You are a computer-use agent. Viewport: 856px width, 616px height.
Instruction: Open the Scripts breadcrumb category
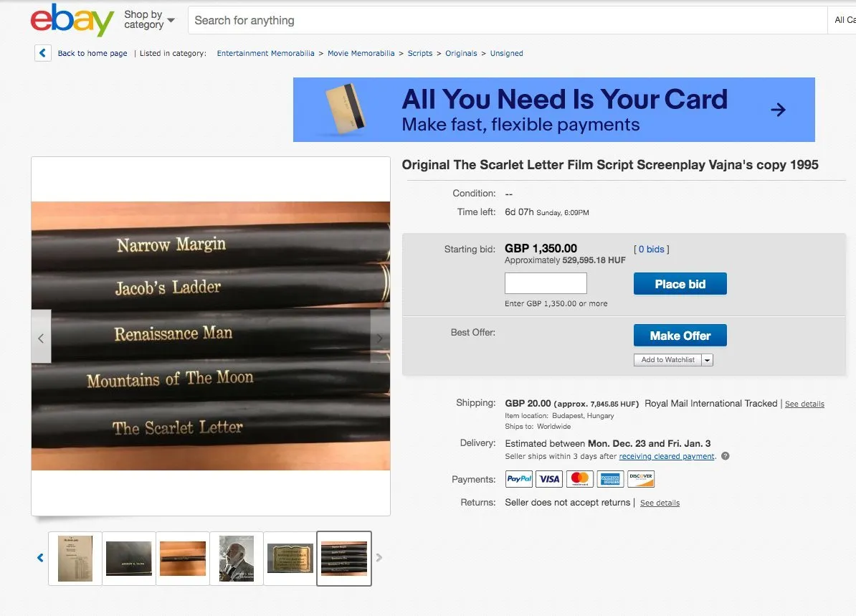pos(420,53)
